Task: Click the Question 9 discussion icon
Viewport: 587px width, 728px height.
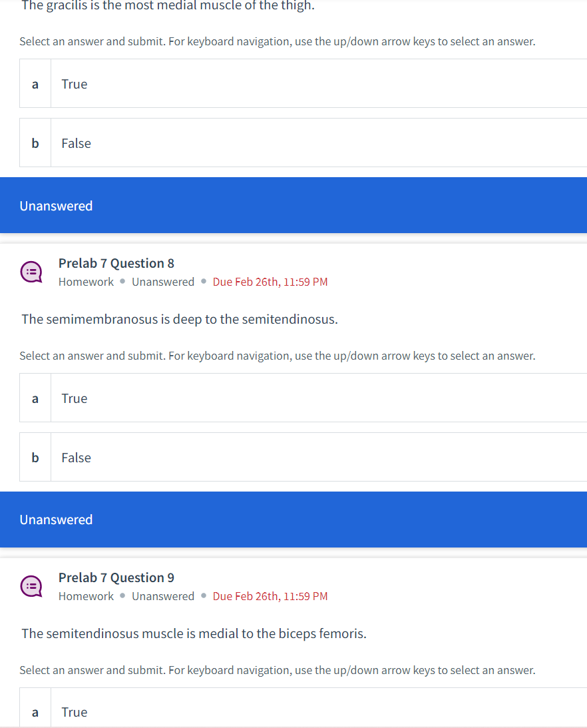Action: coord(31,586)
